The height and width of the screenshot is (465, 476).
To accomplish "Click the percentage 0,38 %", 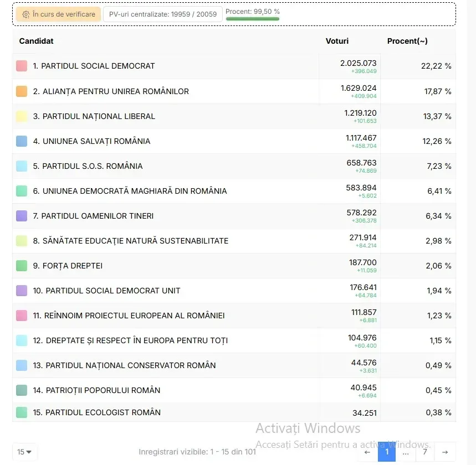I will pos(438,412).
